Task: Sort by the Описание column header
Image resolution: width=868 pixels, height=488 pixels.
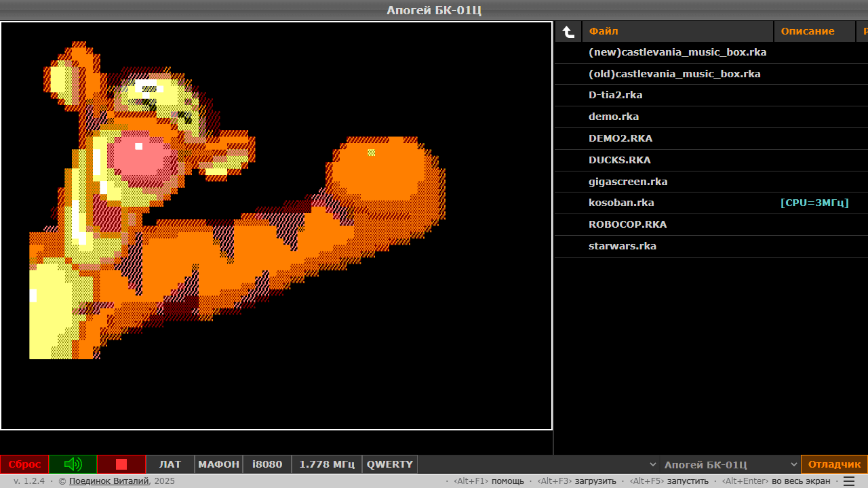Action: coord(814,31)
